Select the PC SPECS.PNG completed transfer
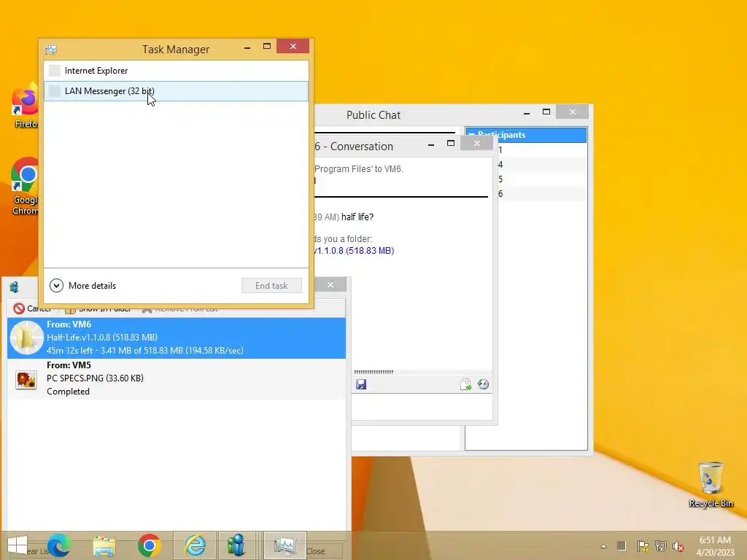This screenshot has height=560, width=747. 177,378
